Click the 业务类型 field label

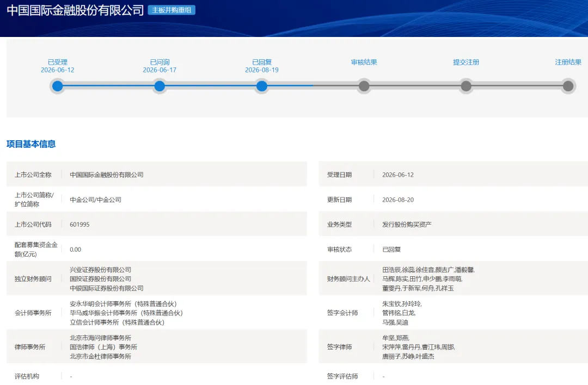[339, 225]
